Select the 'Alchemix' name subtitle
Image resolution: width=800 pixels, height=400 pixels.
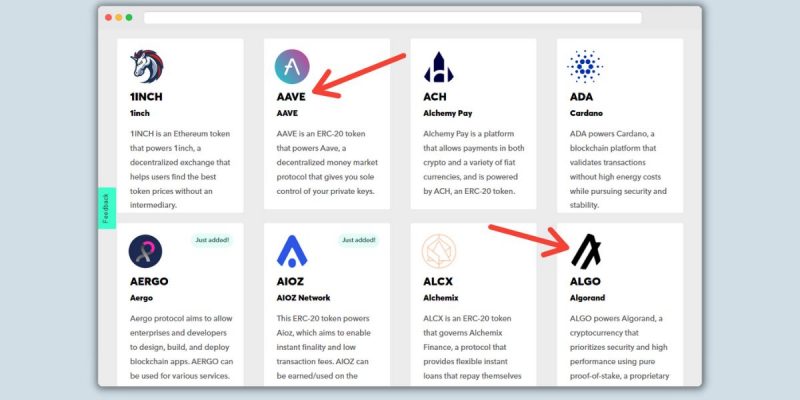pos(441,298)
